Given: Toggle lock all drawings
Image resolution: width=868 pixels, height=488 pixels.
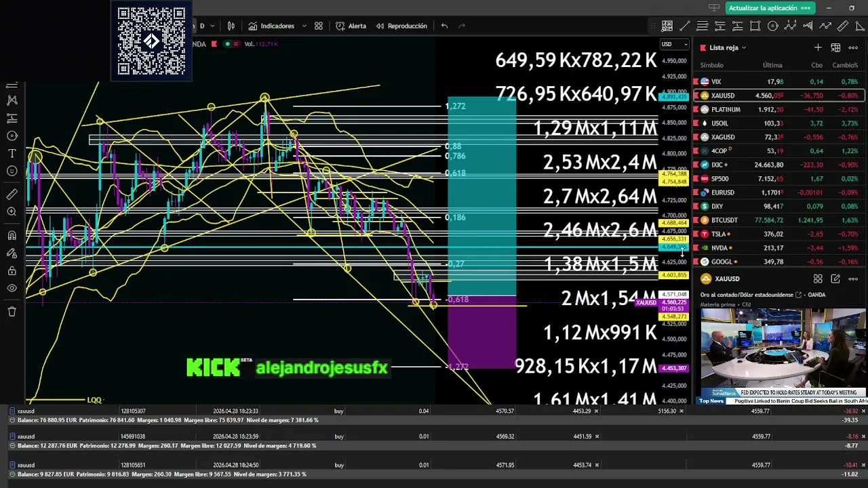Looking at the screenshot, I should point(12,271).
